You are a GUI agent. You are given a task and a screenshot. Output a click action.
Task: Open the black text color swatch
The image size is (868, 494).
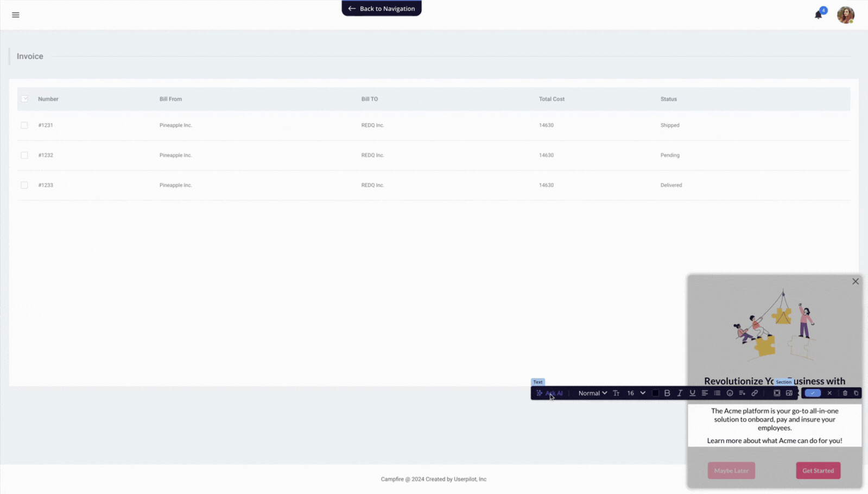(x=655, y=393)
